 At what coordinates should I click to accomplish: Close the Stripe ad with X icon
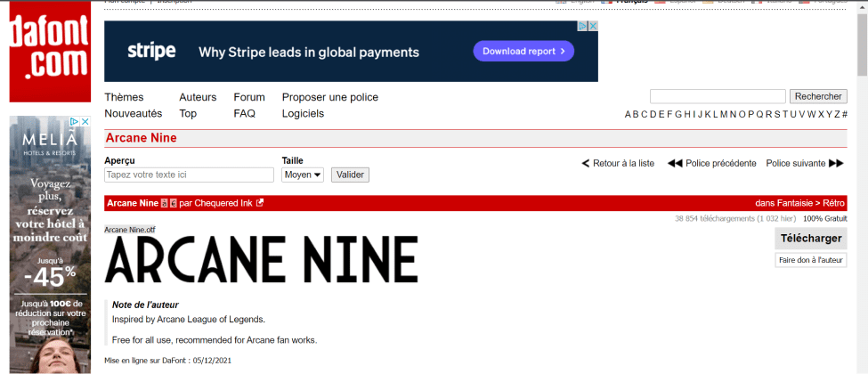[593, 26]
